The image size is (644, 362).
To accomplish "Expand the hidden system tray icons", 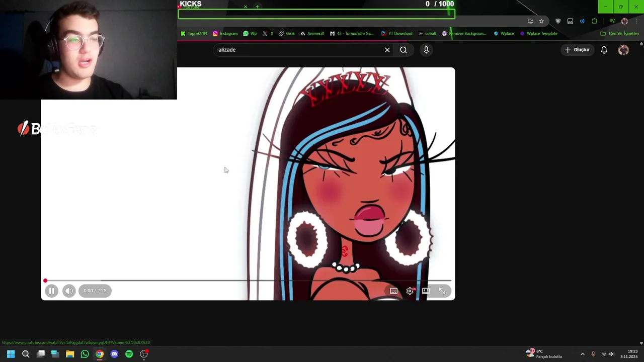I will [583, 354].
